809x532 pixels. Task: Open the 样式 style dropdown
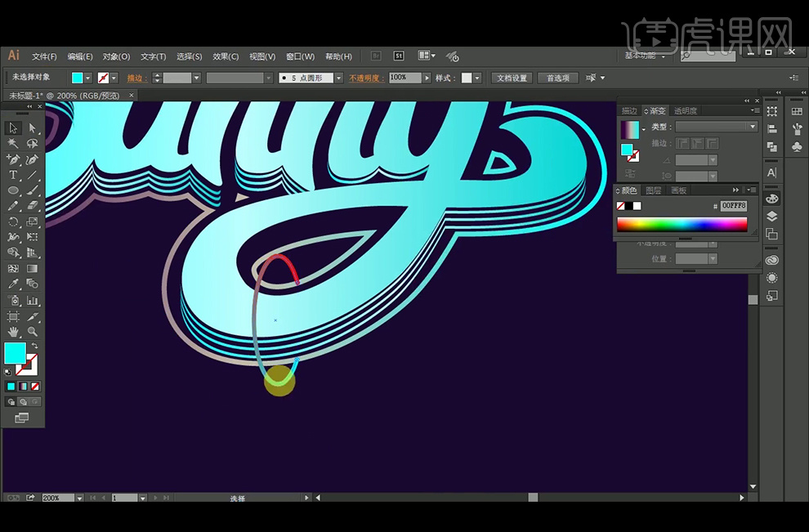tap(477, 78)
